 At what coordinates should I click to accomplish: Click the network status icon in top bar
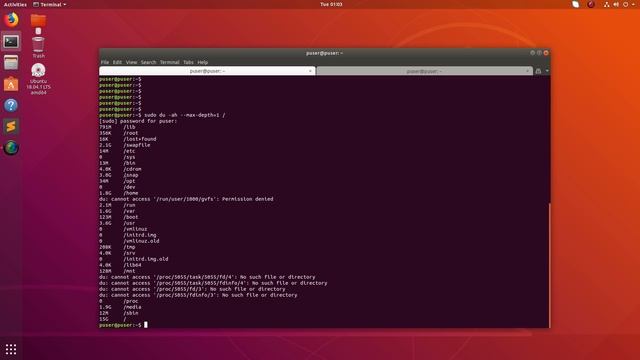coord(607,4)
